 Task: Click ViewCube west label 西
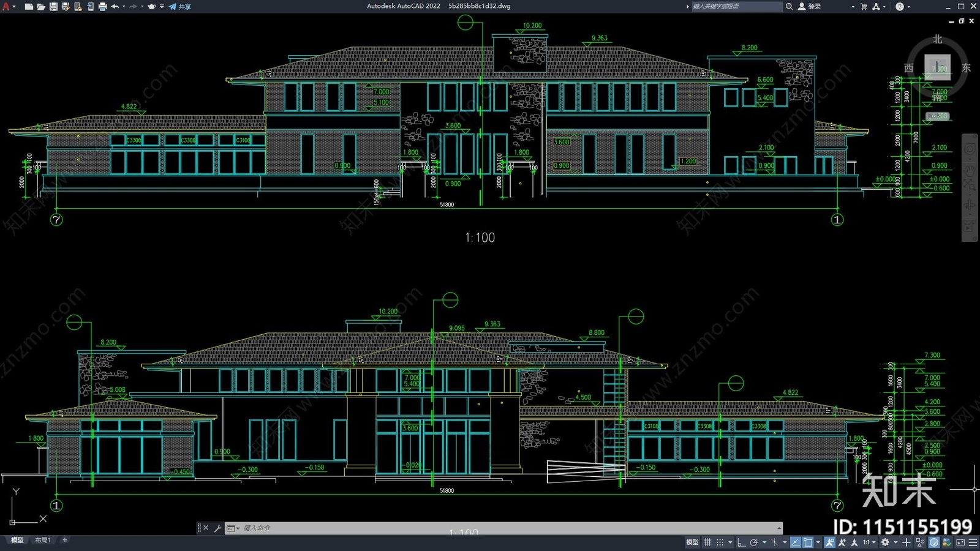pos(909,68)
